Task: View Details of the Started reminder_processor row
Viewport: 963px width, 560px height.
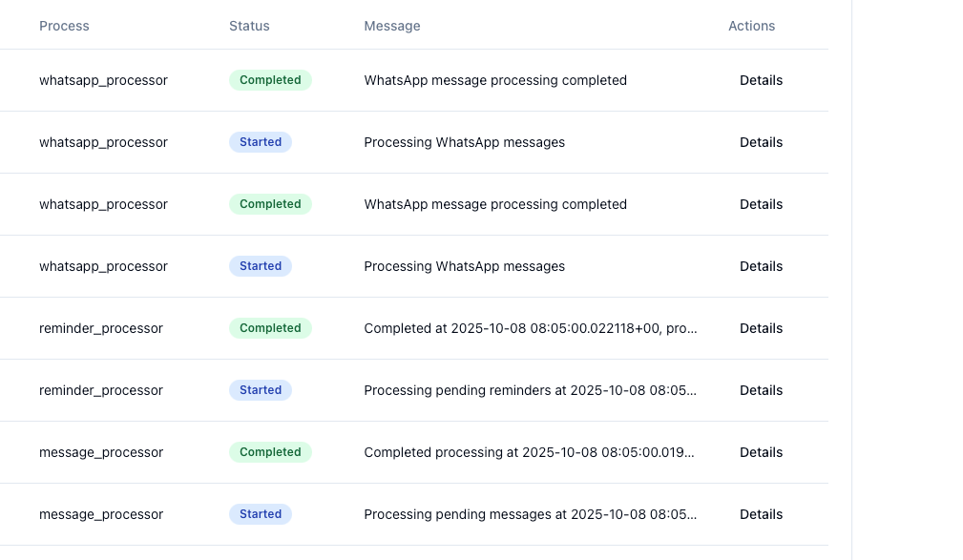Action: coord(761,390)
